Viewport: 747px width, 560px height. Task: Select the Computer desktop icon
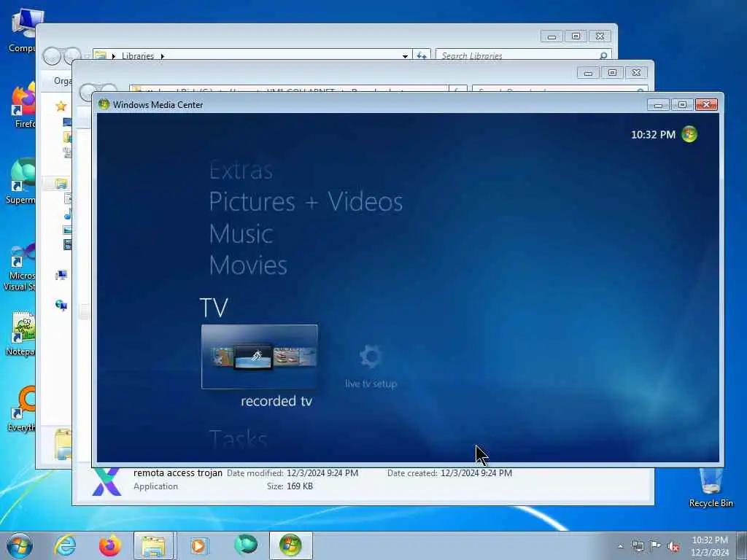(x=21, y=31)
